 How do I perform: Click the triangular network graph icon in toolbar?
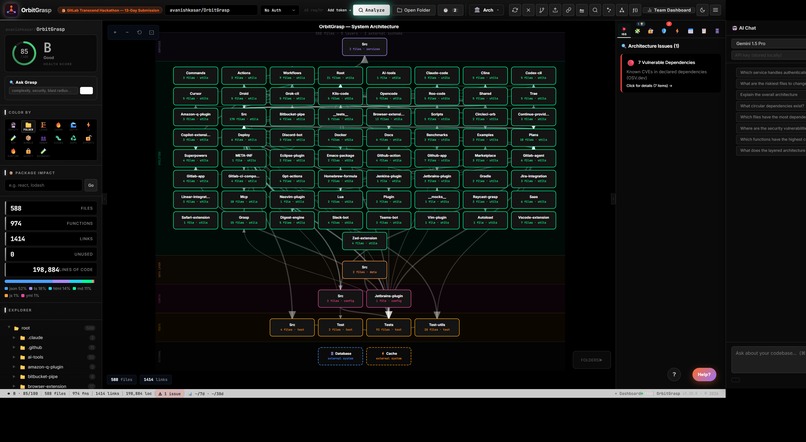coord(621,10)
